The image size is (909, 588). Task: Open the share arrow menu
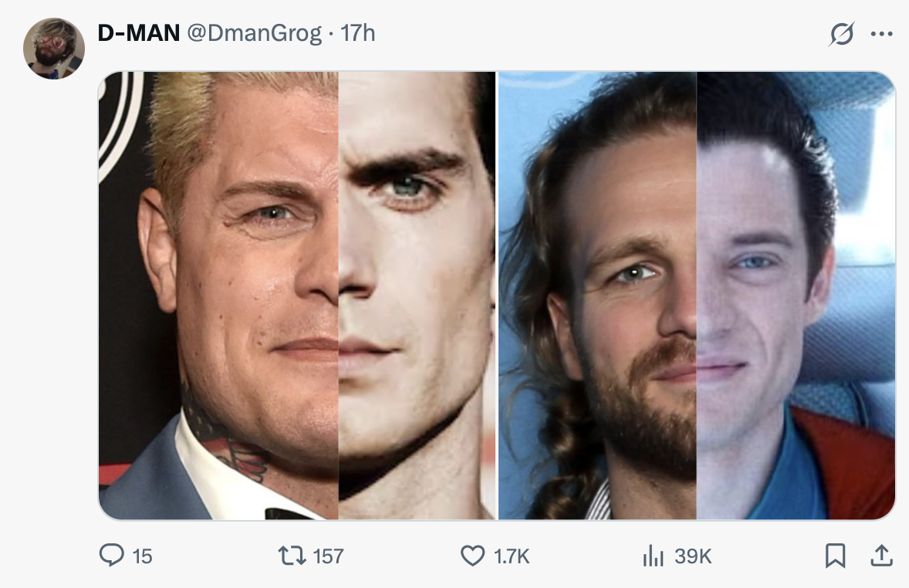(881, 556)
